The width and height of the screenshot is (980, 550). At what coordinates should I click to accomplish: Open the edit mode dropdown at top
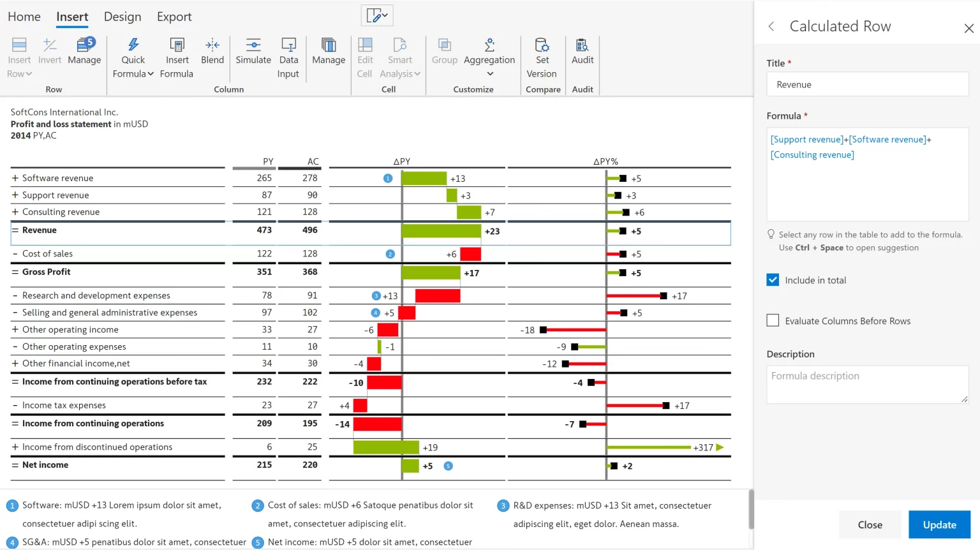[x=377, y=15]
